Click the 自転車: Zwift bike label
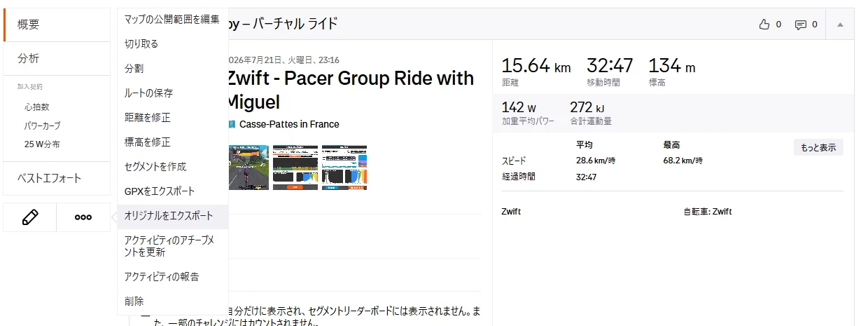This screenshot has height=326, width=868. click(708, 212)
